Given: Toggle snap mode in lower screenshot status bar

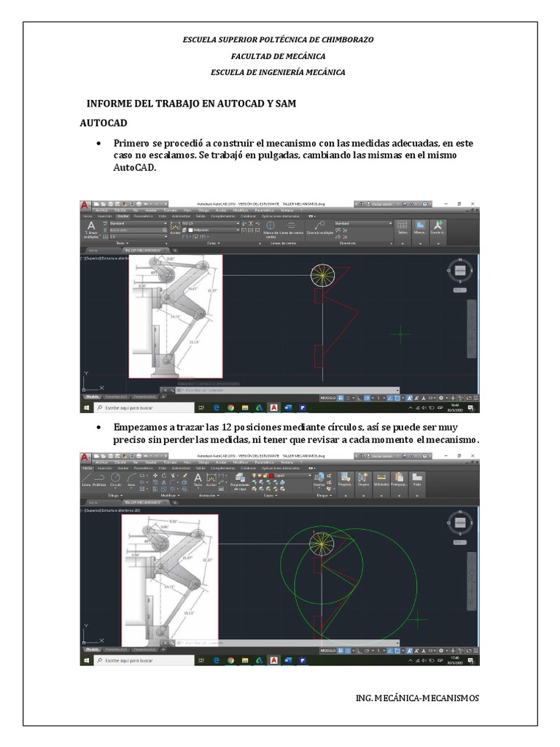Looking at the screenshot, I should [x=348, y=650].
